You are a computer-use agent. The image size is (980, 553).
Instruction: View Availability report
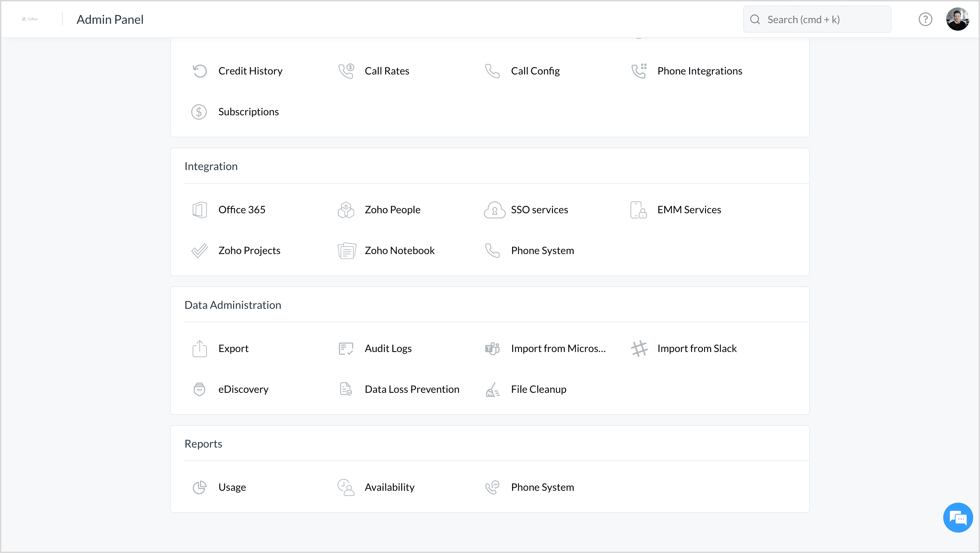pos(390,488)
